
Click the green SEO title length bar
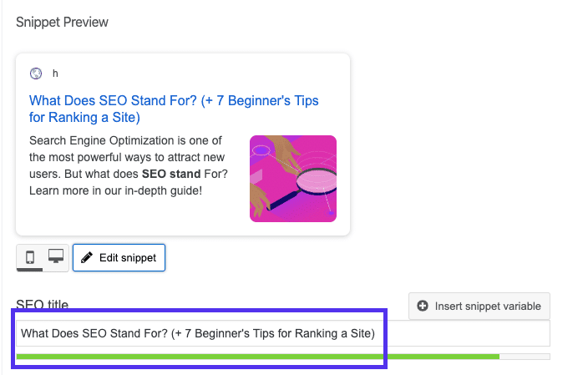(251, 357)
